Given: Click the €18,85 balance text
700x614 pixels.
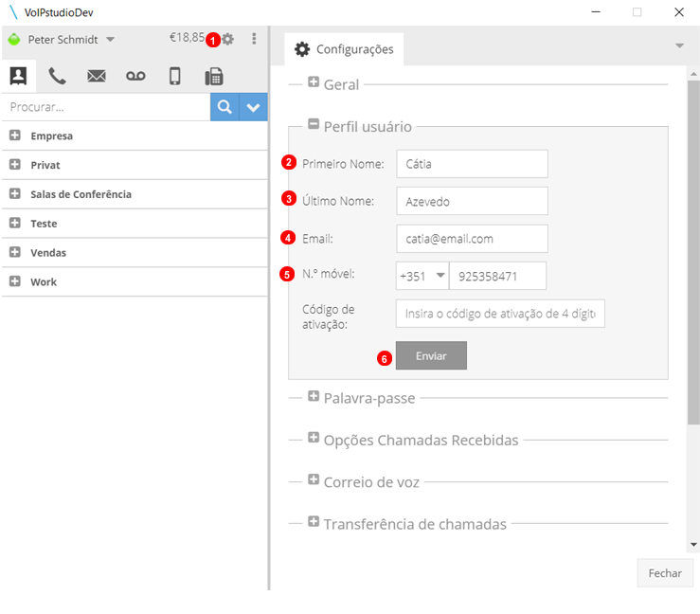Looking at the screenshot, I should pos(187,38).
